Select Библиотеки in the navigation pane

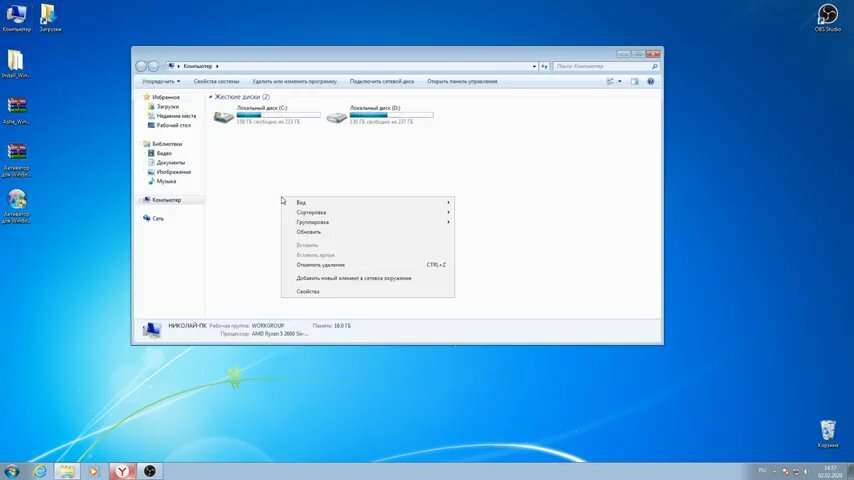pos(162,144)
